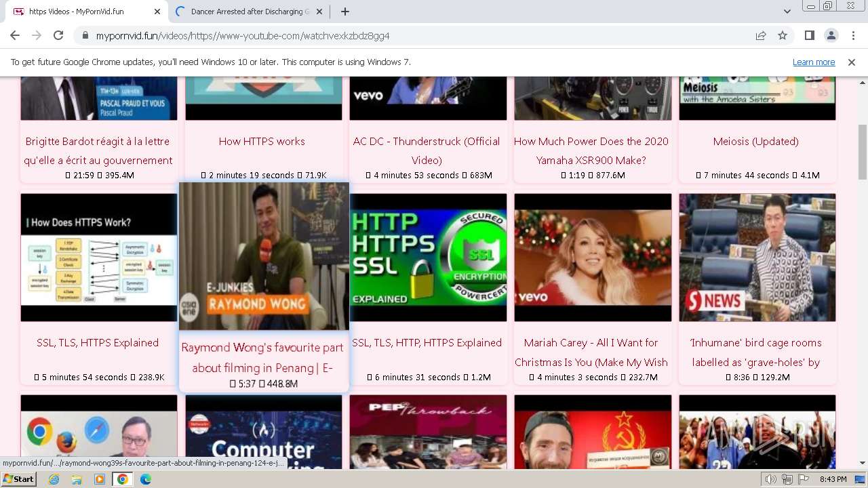
Task: Launch Internet Explorer from taskbar
Action: coord(54,479)
